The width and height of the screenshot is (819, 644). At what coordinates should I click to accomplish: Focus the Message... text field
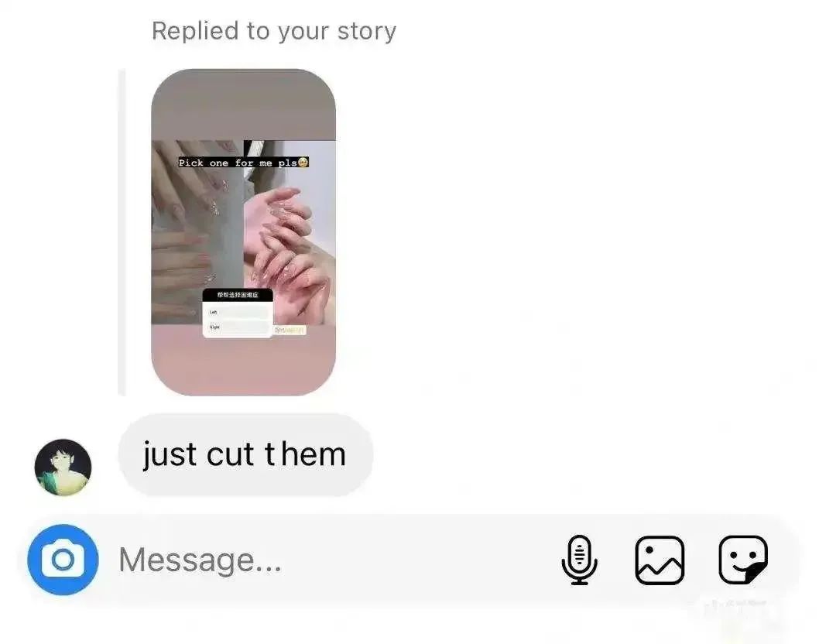[334, 560]
